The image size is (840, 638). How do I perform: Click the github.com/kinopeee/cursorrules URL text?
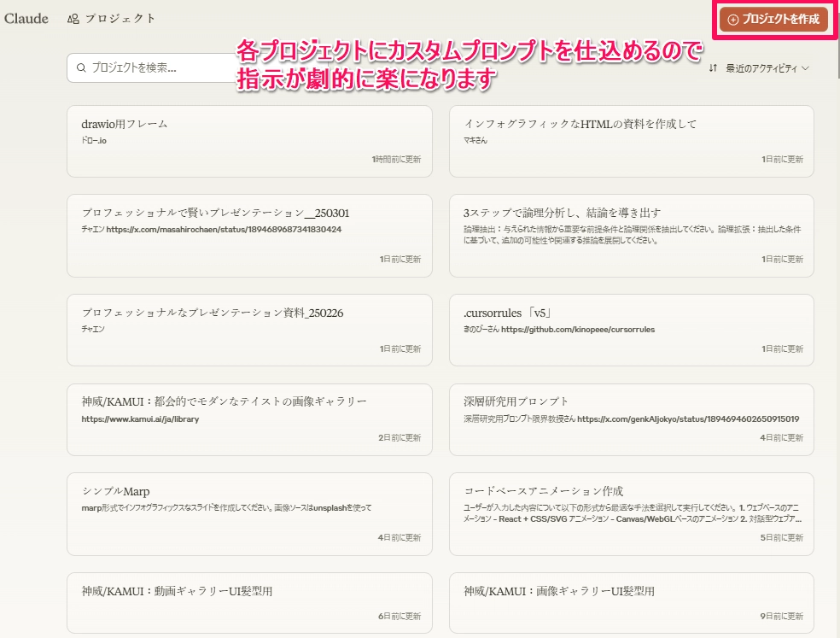(x=577, y=329)
